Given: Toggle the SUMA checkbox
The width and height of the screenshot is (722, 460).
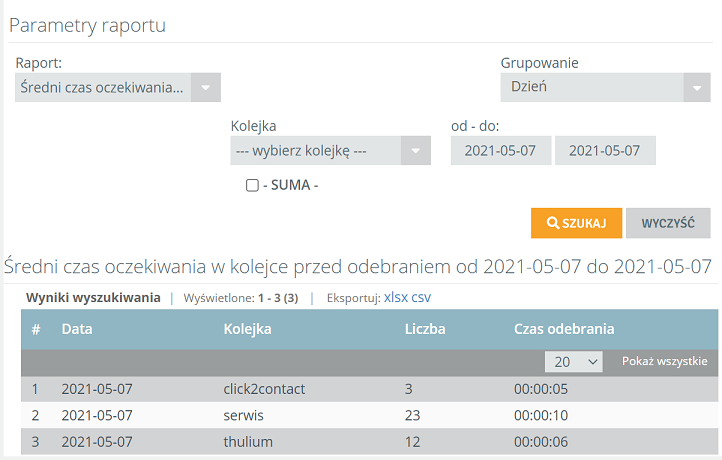Looking at the screenshot, I should tap(252, 185).
